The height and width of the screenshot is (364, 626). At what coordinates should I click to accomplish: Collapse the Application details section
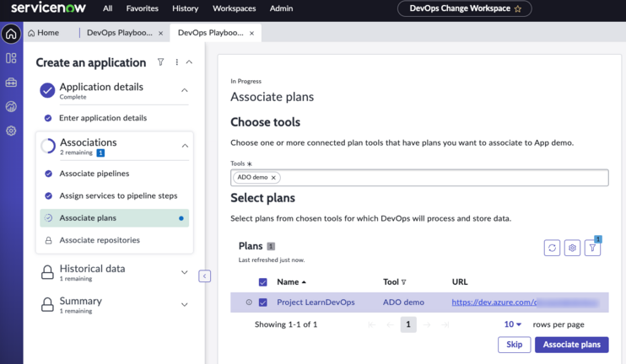point(185,90)
